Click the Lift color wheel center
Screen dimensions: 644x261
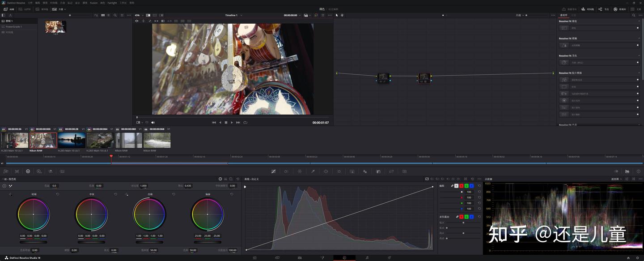click(34, 214)
